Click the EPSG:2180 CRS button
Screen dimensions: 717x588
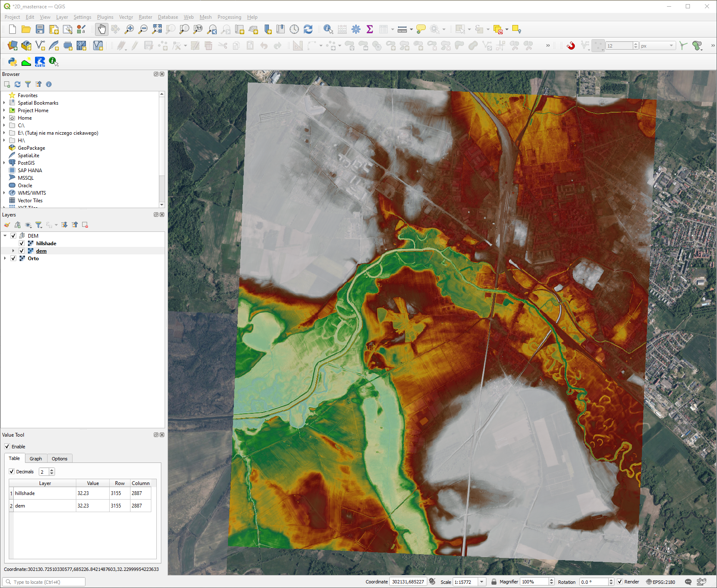pyautogui.click(x=660, y=582)
